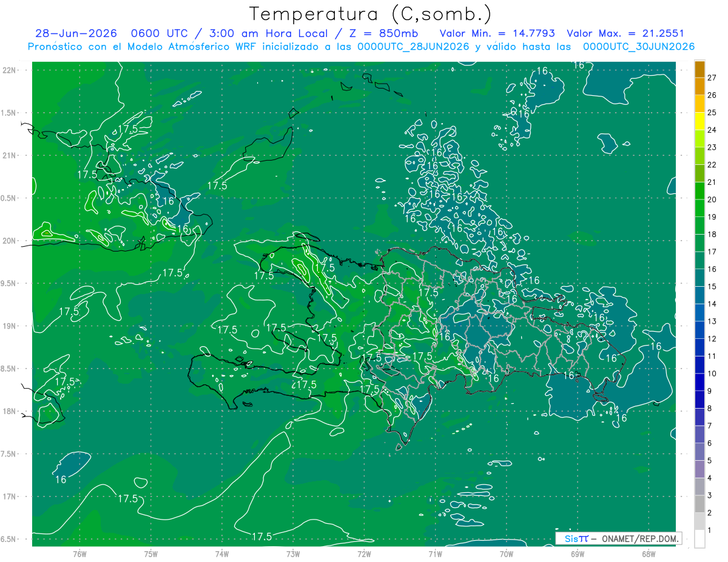Click the "21N" latitude label
Image resolution: width=728 pixels, height=562 pixels.
(x=10, y=155)
